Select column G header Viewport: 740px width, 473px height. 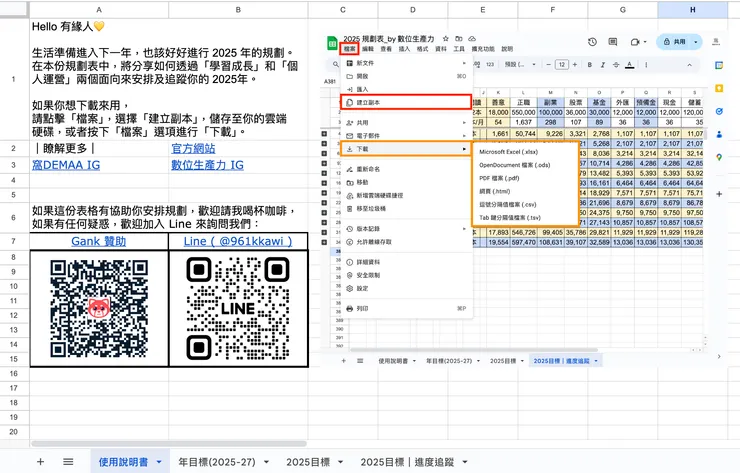click(x=622, y=9)
